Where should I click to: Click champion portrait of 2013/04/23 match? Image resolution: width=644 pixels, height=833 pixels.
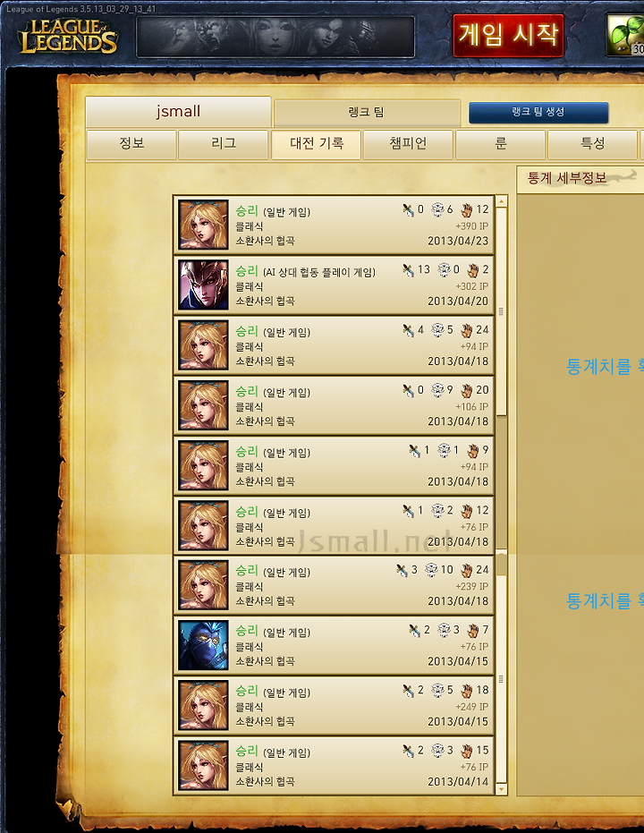coord(203,225)
